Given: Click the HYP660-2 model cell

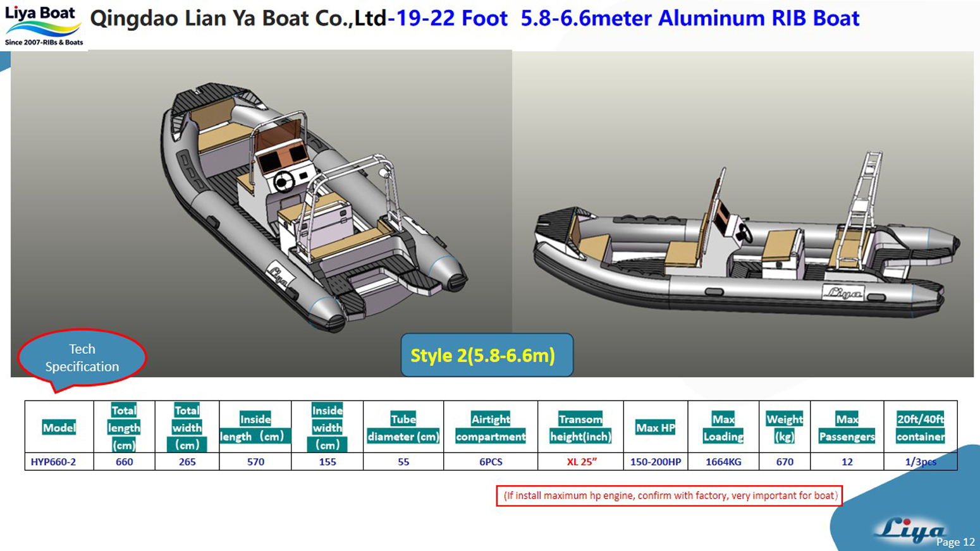Looking at the screenshot, I should pyautogui.click(x=54, y=462).
